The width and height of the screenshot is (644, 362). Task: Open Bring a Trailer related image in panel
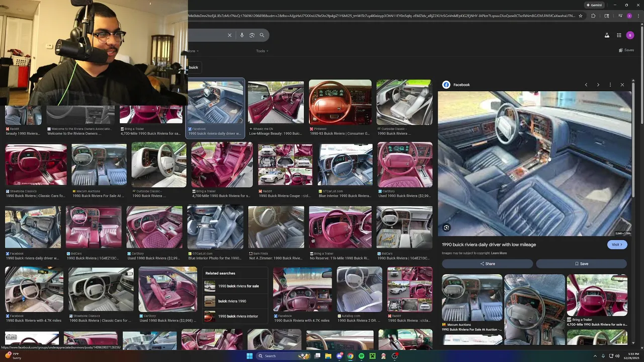pos(597,300)
